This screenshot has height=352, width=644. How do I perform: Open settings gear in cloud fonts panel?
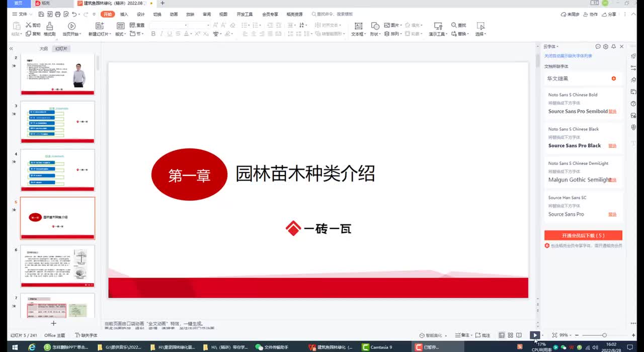tap(606, 46)
